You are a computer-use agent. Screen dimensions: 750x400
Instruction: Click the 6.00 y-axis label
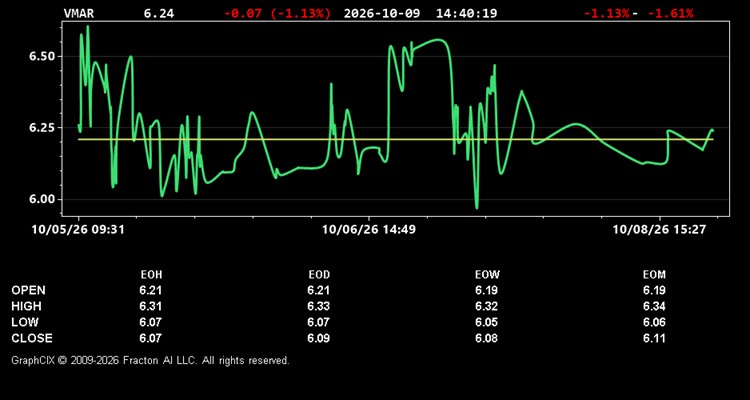click(42, 199)
